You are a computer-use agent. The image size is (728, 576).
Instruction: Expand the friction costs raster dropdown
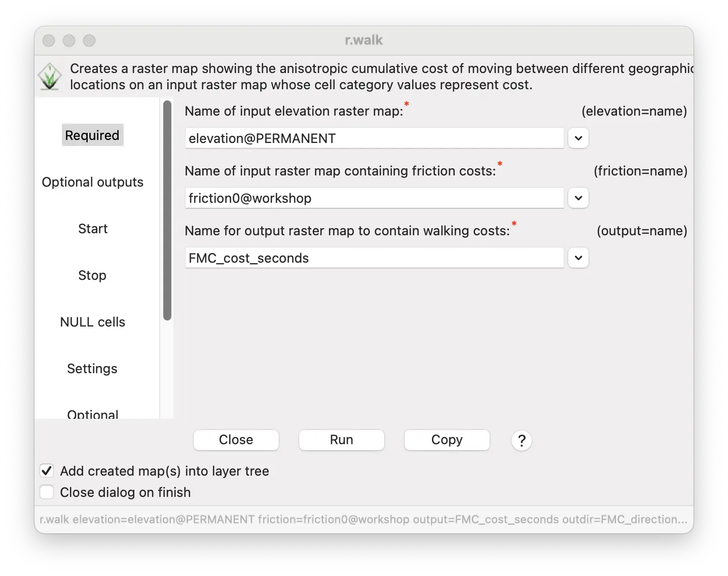578,198
